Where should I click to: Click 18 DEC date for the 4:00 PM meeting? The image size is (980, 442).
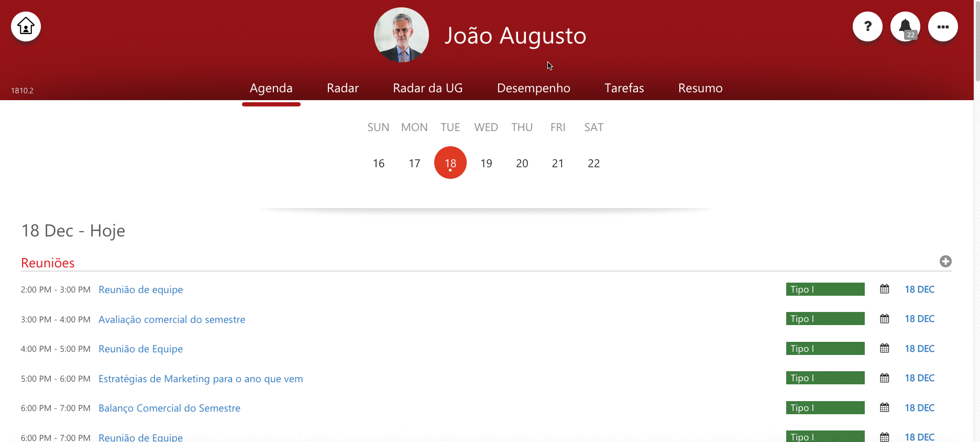point(919,348)
